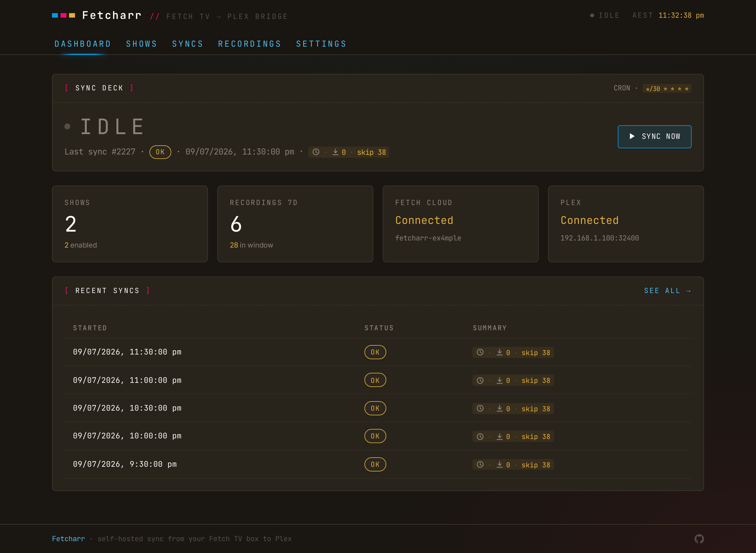Viewport: 756px width, 553px height.
Task: Click the SUMMARY column header
Action: tap(490, 328)
